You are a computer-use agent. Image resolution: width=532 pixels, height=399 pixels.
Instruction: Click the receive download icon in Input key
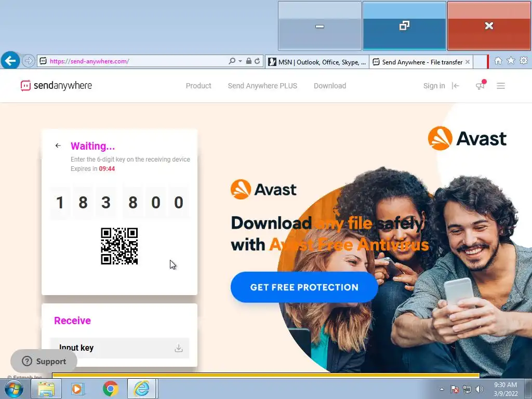click(x=179, y=348)
